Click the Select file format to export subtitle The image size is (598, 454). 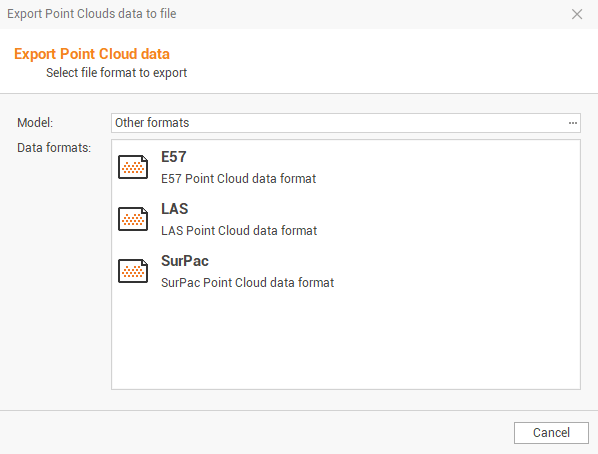tap(116, 72)
